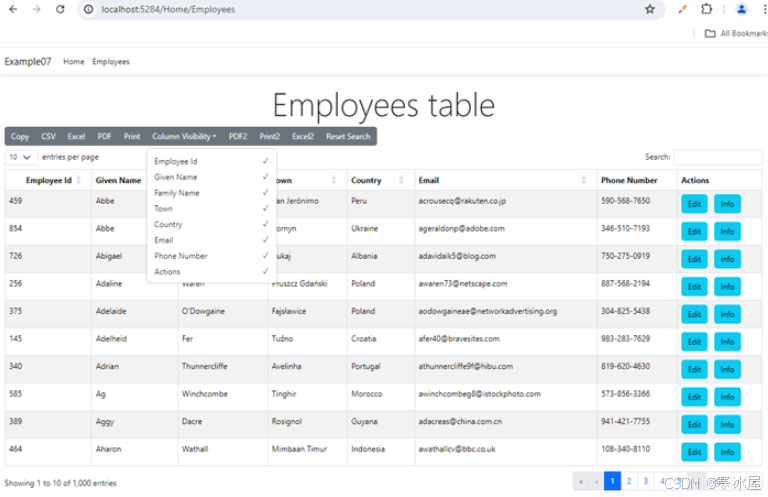This screenshot has height=497, width=768.
Task: Toggle Email column visibility
Action: click(x=212, y=240)
